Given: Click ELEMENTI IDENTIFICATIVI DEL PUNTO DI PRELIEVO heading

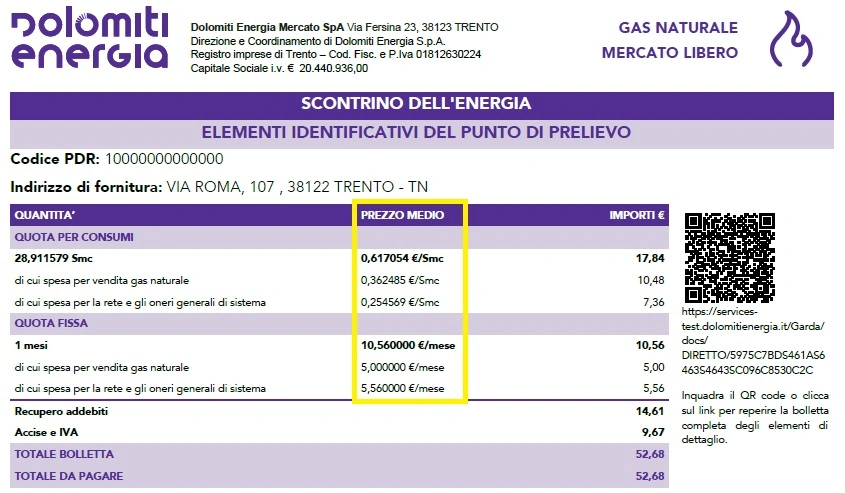Looking at the screenshot, I should pyautogui.click(x=416, y=133).
